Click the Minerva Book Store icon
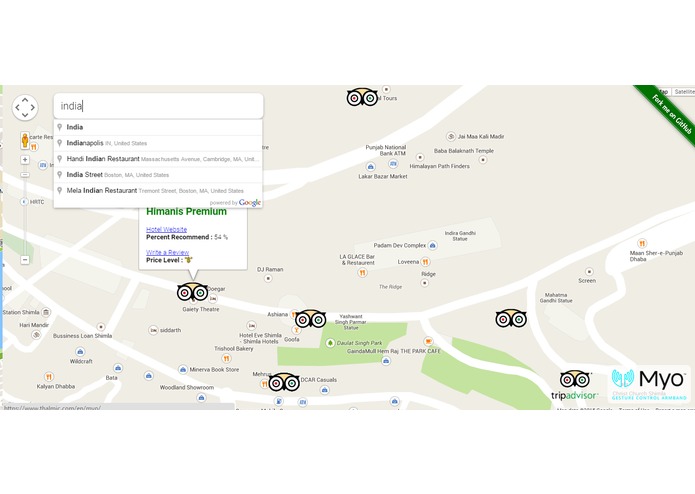The height and width of the screenshot is (494, 695). 183,370
